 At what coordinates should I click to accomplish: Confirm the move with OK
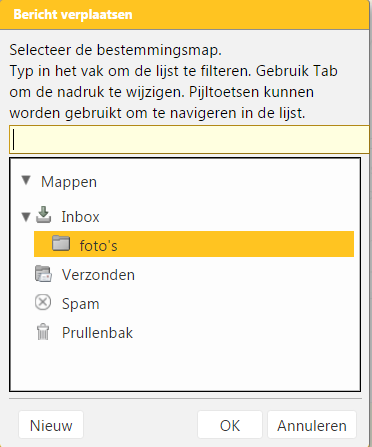(230, 425)
